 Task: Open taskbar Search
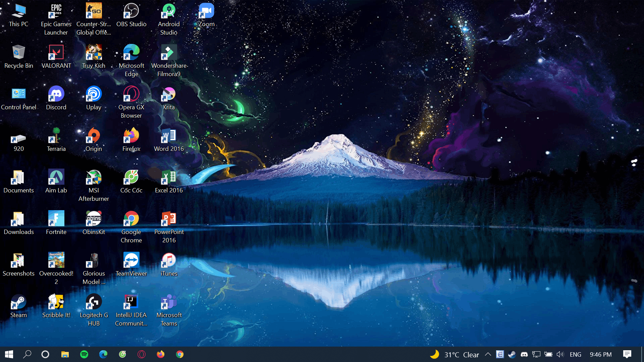click(x=27, y=354)
